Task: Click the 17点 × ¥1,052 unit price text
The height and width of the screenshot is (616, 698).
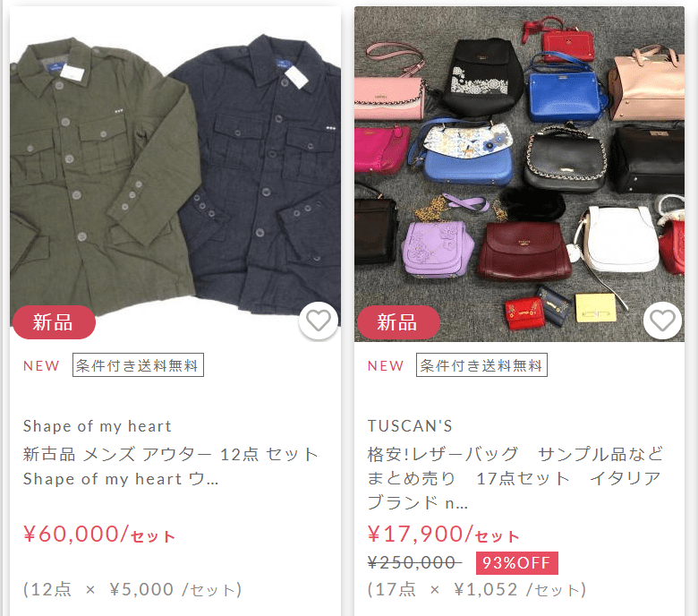Action: click(x=477, y=589)
